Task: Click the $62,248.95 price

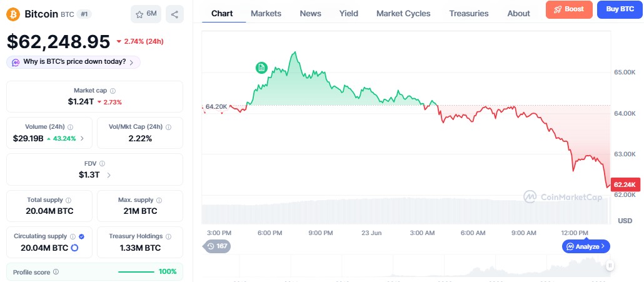Action: (58, 41)
